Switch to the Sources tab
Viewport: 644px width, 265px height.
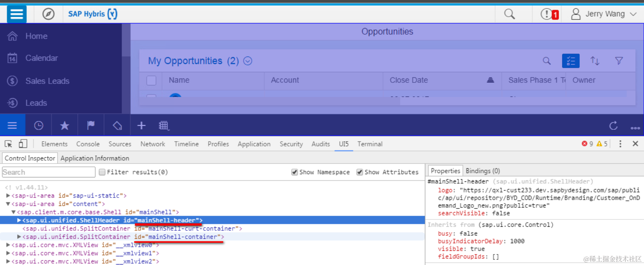click(x=120, y=144)
